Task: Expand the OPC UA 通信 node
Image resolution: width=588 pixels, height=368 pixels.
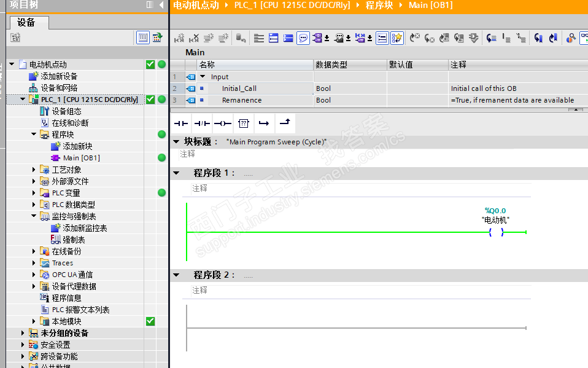Action: pyautogui.click(x=34, y=275)
